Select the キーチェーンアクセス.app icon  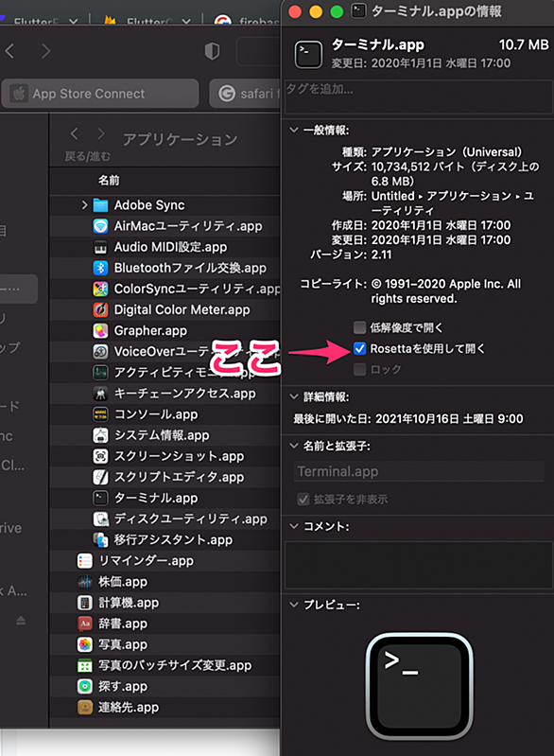tap(100, 394)
